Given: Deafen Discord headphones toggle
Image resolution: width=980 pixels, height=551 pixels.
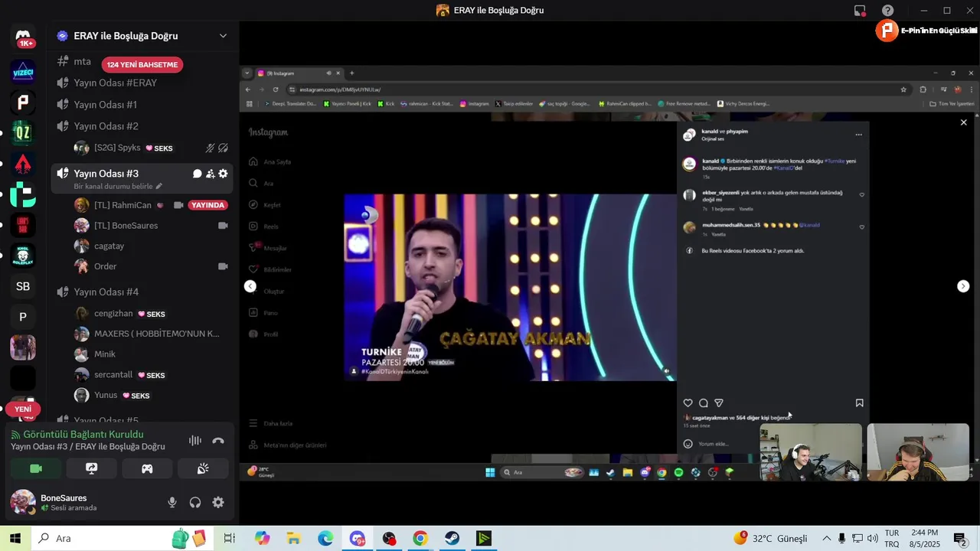Looking at the screenshot, I should [195, 502].
